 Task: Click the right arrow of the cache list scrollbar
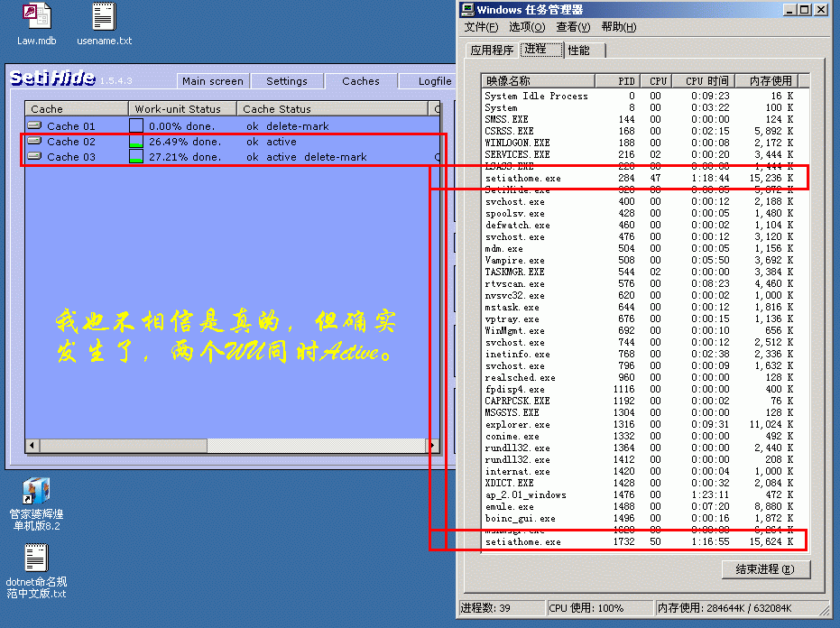432,445
